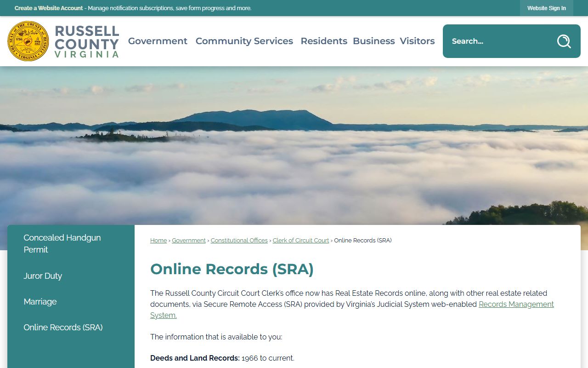Click the search magnifier icon
The image size is (588, 368).
tap(564, 41)
